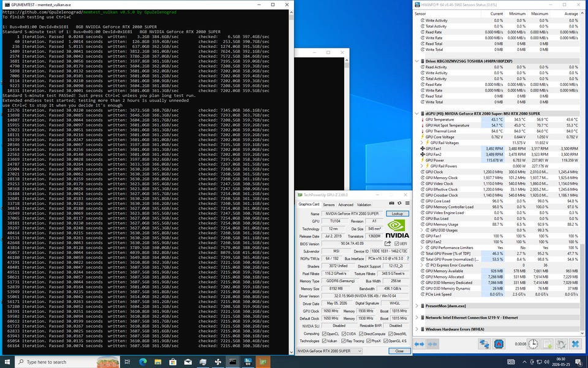Click HWiNFO collapse-columns greyed arrows button
The height and width of the screenshot is (368, 588).
[432, 343]
